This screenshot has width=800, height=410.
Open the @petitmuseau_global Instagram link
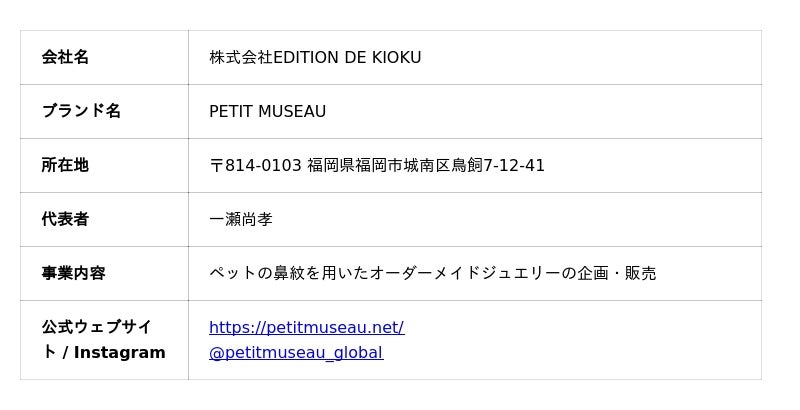tap(295, 352)
